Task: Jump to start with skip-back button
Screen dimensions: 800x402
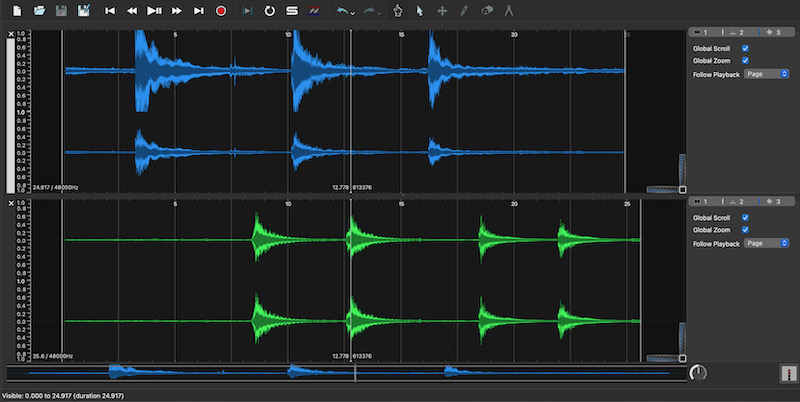Action: (110, 10)
